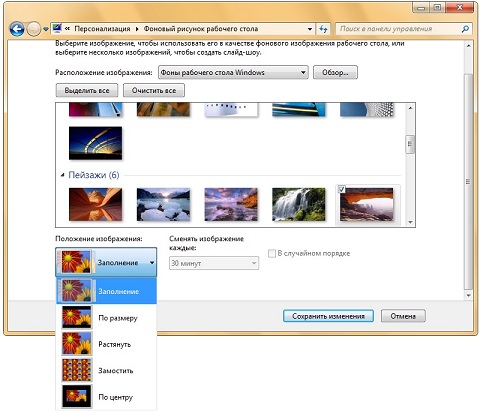Viewport: 480px width, 411px height.
Task: Refresh the page with the address bar refresh icon
Action: [x=323, y=29]
